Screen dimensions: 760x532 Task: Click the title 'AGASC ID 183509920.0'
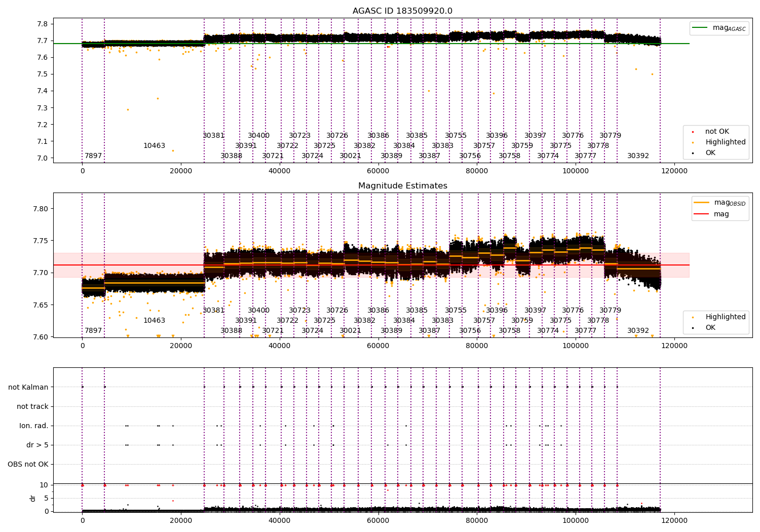point(402,11)
